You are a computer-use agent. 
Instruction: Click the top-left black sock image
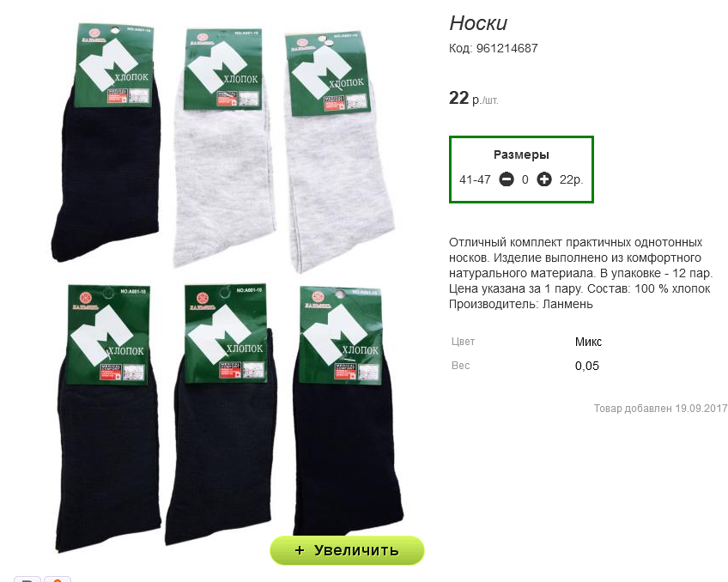coord(108,144)
